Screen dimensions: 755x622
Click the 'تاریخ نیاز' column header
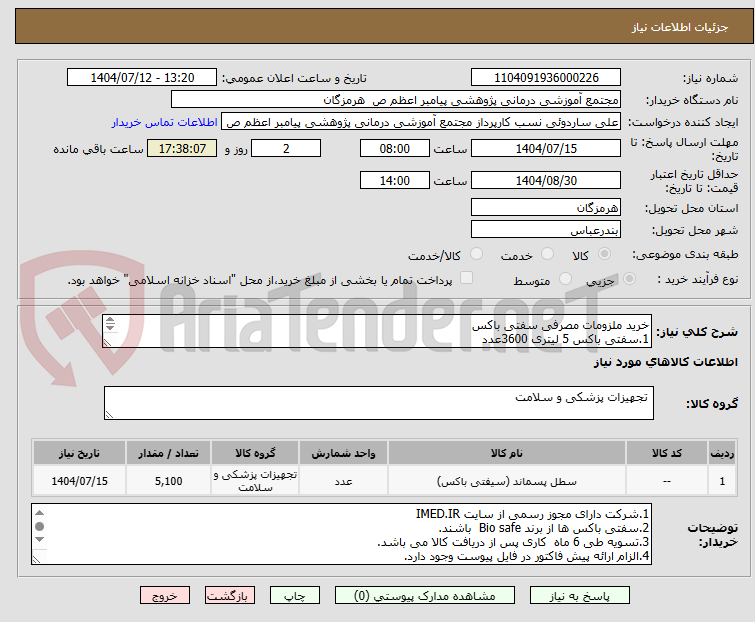coord(79,453)
